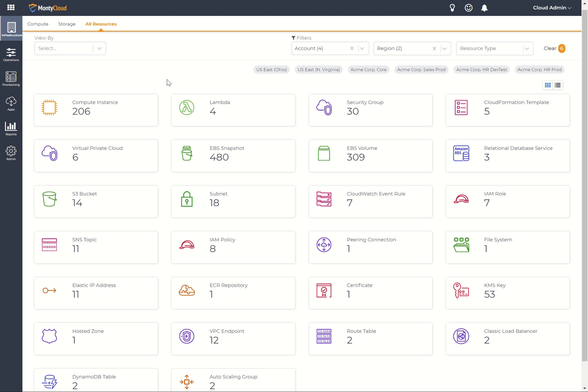The image size is (588, 392).
Task: Go to the Apps sidebar section
Action: pyautogui.click(x=11, y=104)
